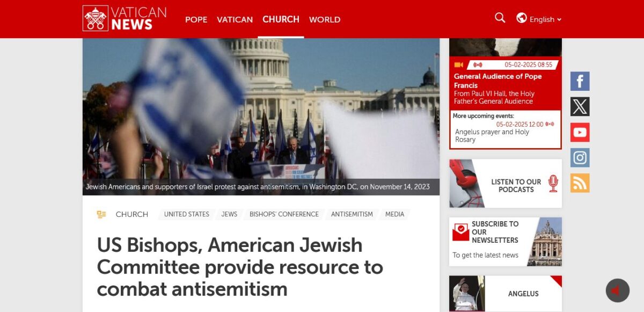This screenshot has height=312, width=644.
Task: Click the BISHOPS' CONFERENCE tag
Action: pyautogui.click(x=284, y=214)
